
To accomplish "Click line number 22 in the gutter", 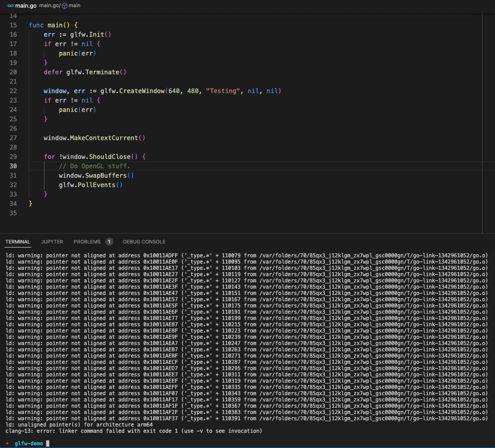I will tap(13, 91).
